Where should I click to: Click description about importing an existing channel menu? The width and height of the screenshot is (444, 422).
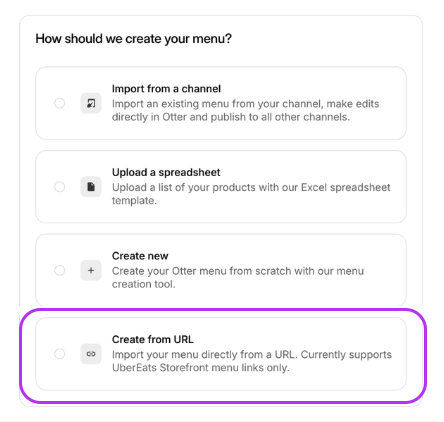pos(245,110)
